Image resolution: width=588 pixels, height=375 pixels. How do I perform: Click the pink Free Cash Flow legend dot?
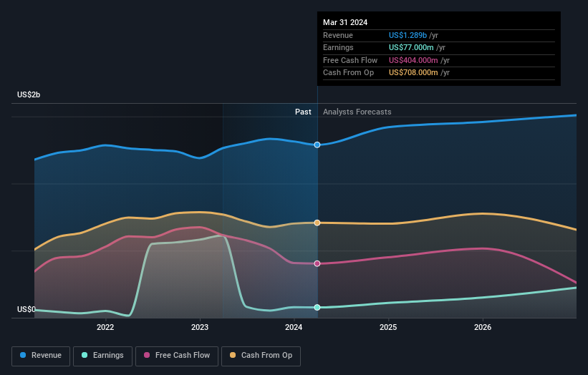[x=147, y=355]
